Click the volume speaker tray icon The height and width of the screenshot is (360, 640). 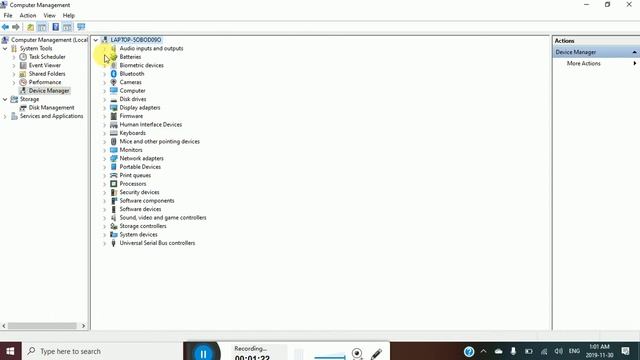click(x=558, y=351)
